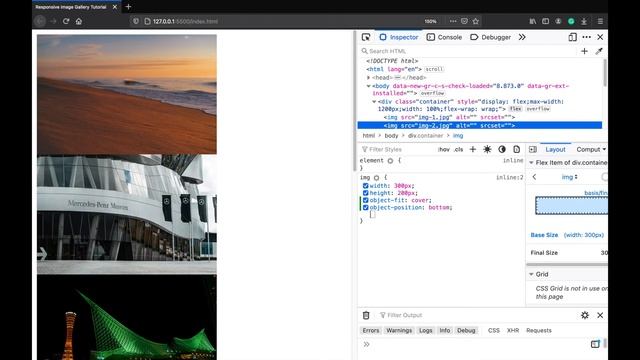
Task: Uncheck the height declaration checkbox
Action: click(x=366, y=193)
